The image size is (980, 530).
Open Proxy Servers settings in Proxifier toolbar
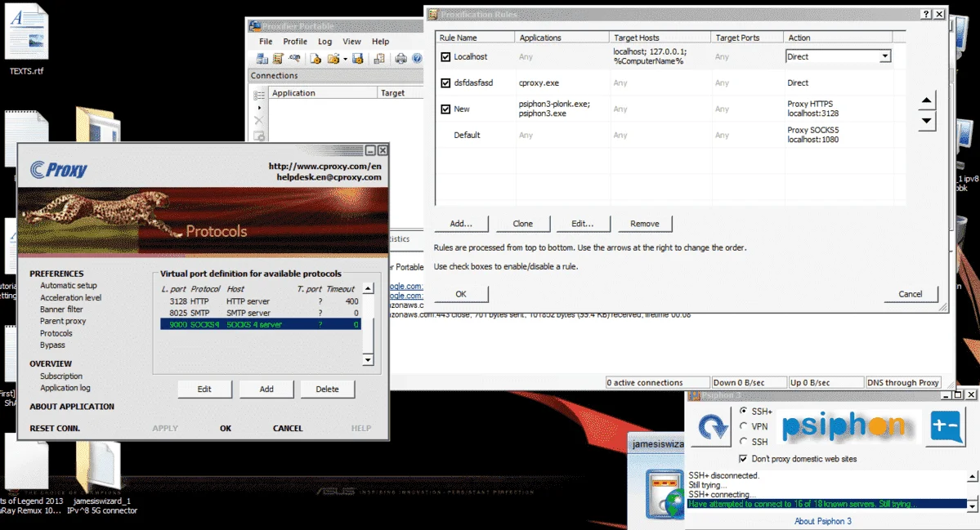(x=262, y=59)
